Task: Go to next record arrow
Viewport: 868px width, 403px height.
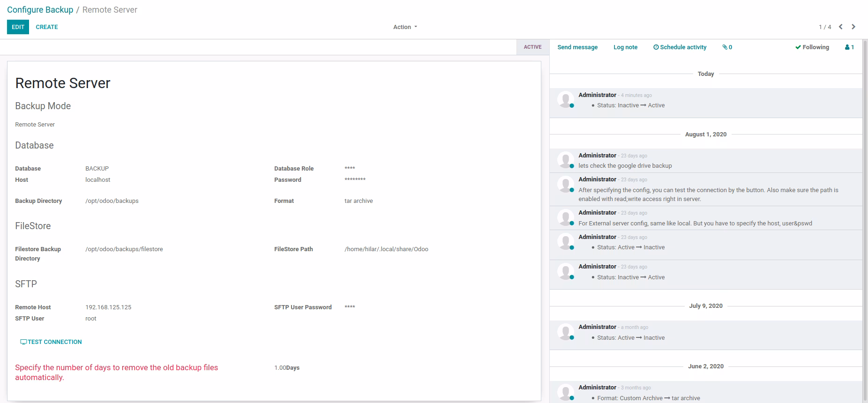Action: point(853,27)
